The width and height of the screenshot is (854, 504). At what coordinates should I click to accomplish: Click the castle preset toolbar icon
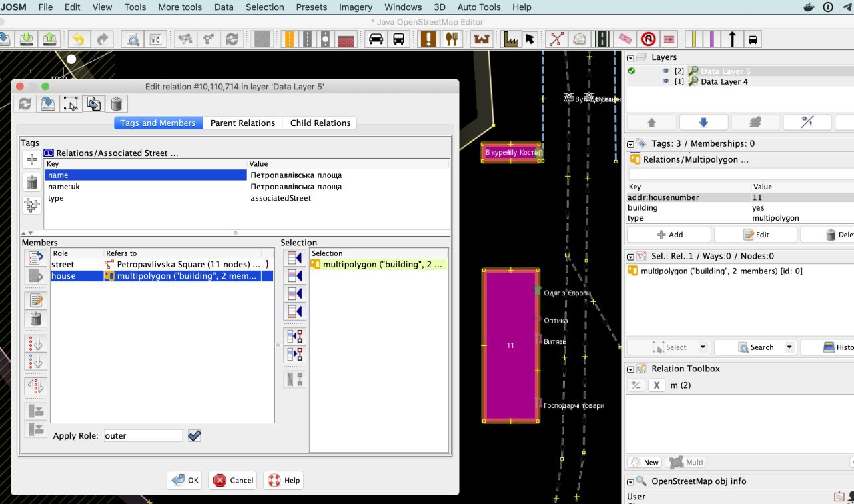click(x=481, y=39)
